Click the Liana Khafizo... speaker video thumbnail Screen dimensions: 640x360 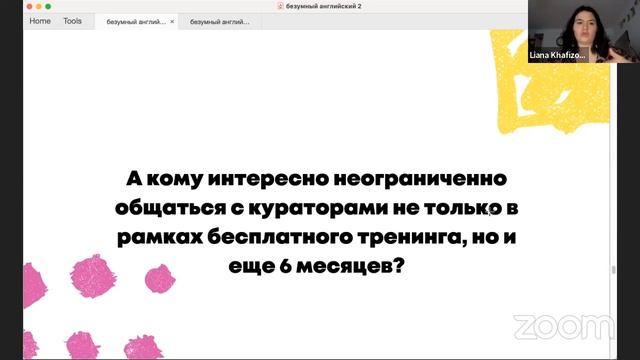point(584,31)
